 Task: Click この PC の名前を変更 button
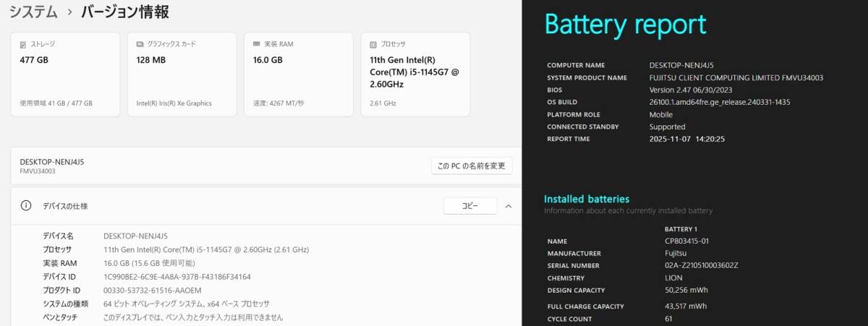[x=472, y=166]
